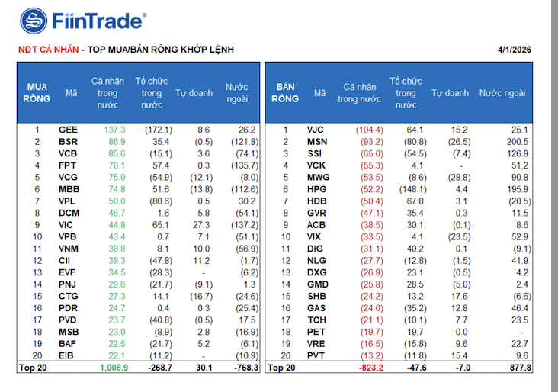558x392 pixels.
Task: Select the GEE ticker in the buy table
Action: (68, 130)
